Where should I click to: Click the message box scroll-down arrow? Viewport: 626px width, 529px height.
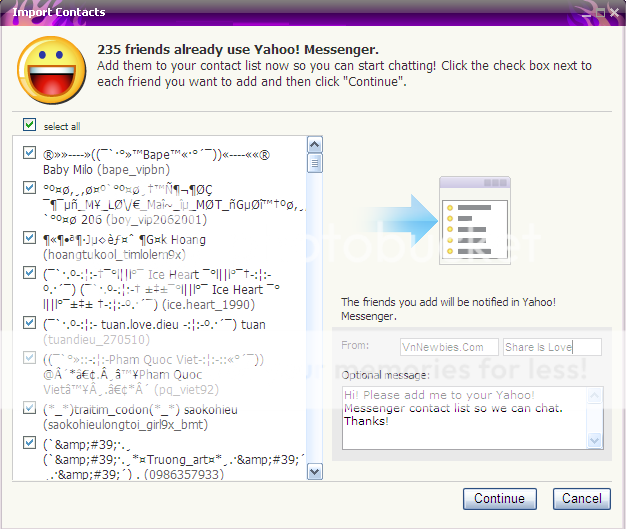point(596,439)
